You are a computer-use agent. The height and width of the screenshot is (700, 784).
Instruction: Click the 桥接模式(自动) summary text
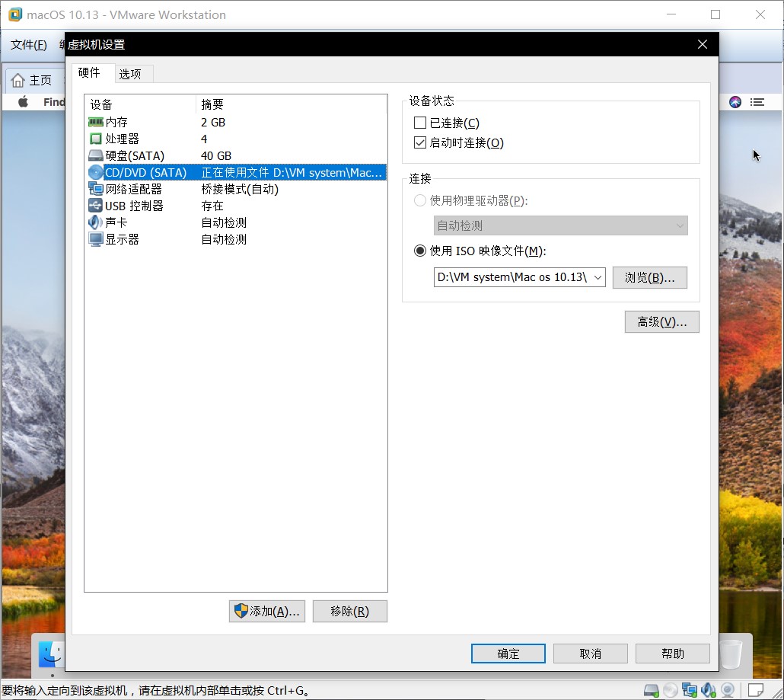(240, 189)
